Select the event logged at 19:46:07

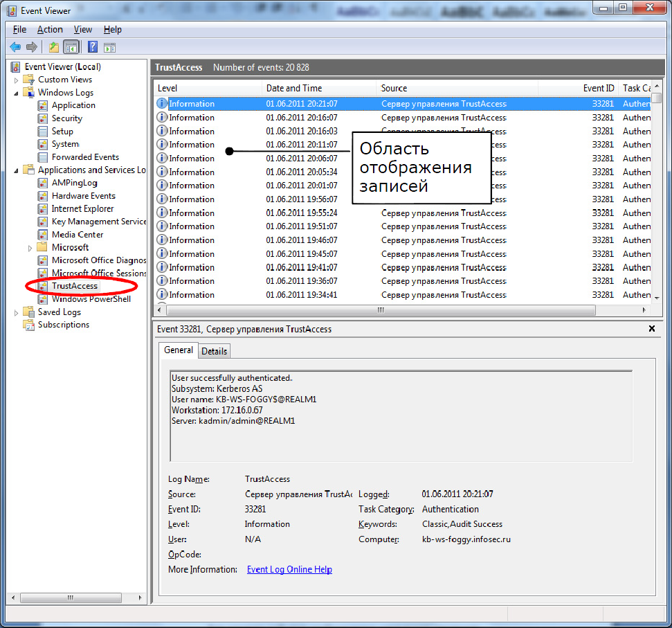(403, 240)
